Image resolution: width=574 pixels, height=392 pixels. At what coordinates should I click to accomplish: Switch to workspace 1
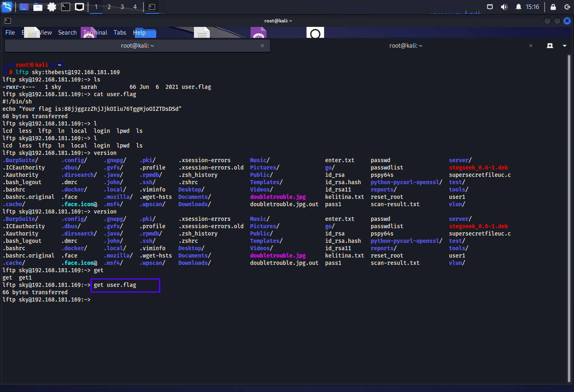pos(96,7)
